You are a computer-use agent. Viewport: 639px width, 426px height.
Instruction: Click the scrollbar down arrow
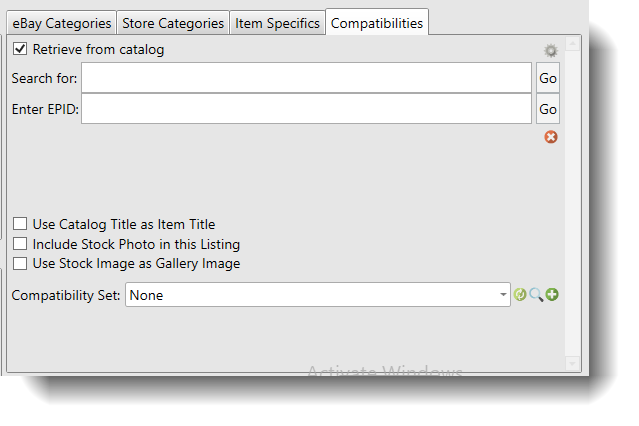[573, 364]
